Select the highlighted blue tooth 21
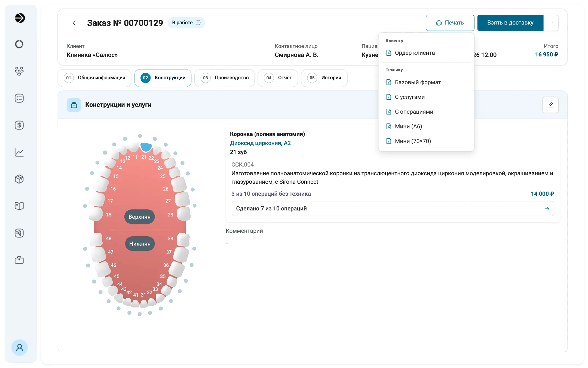This screenshot has width=588, height=368. (146, 147)
